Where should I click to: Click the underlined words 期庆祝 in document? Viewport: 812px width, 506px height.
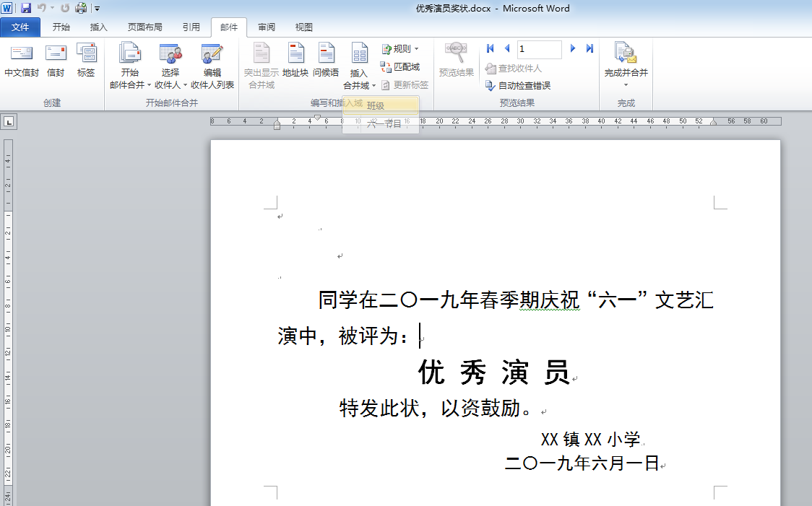pos(550,300)
